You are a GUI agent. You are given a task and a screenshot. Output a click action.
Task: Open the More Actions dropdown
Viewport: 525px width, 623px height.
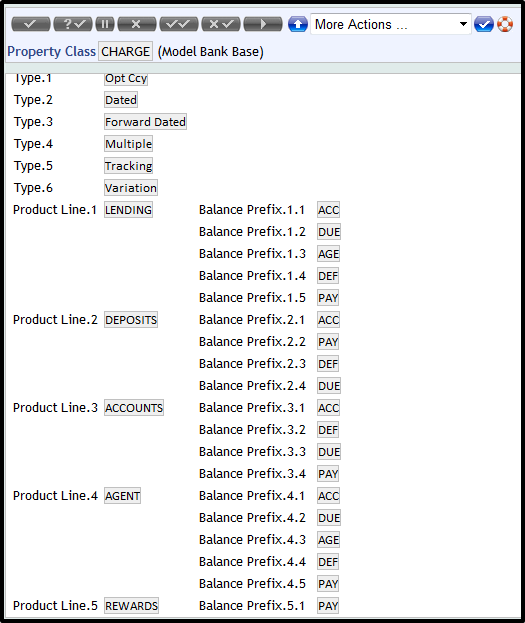391,24
